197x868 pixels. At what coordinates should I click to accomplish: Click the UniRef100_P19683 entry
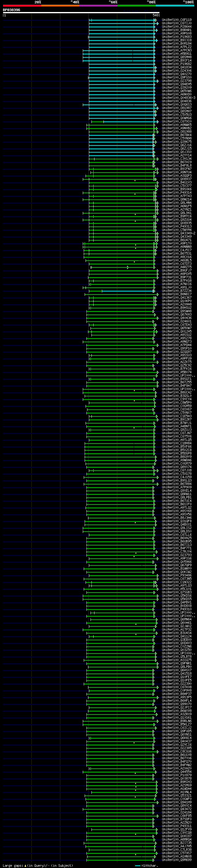(x=177, y=37)
